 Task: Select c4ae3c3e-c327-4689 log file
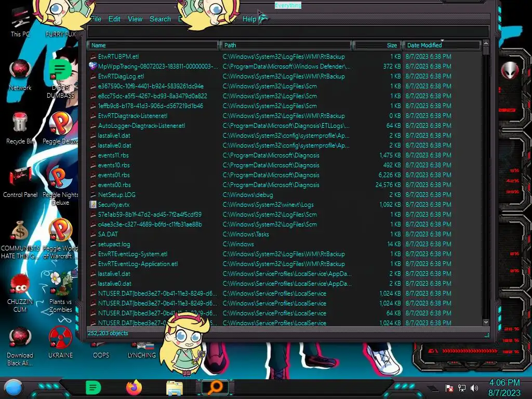tap(150, 224)
